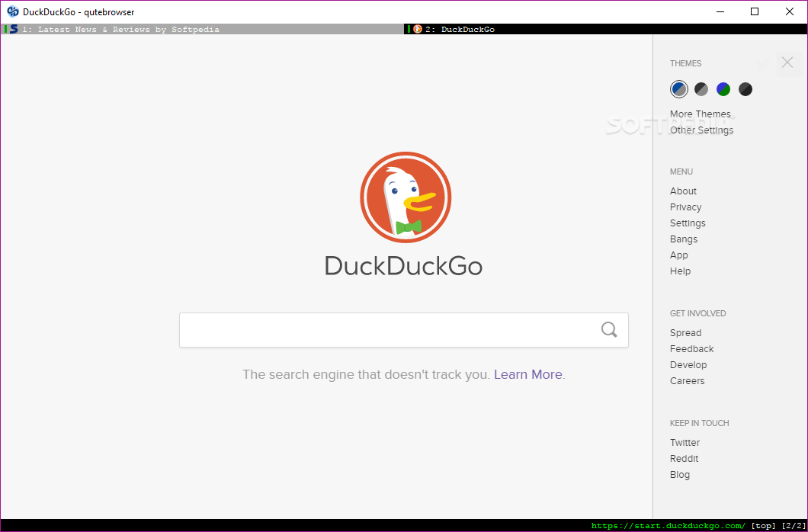The height and width of the screenshot is (532, 808).
Task: Close the DuckDuckGo side menu panel
Action: pyautogui.click(x=787, y=62)
